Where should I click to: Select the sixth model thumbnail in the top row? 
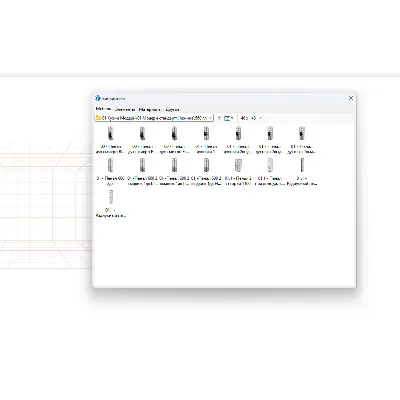coord(270,133)
